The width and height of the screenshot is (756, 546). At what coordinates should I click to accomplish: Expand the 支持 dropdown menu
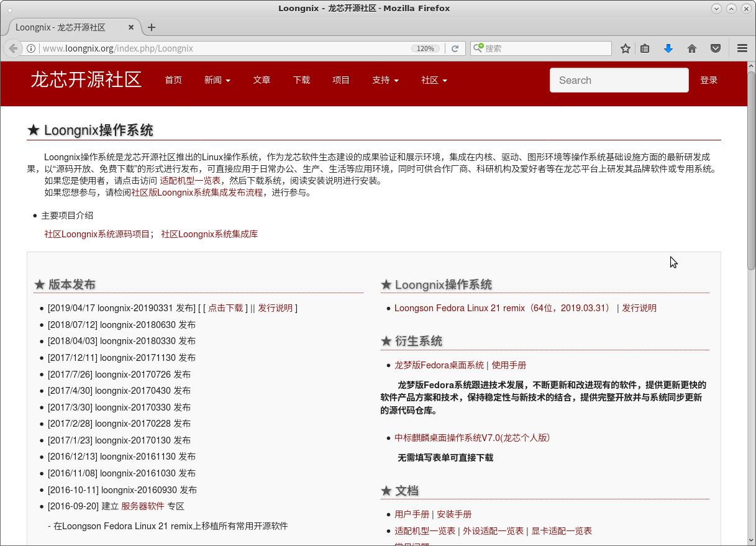(x=385, y=80)
